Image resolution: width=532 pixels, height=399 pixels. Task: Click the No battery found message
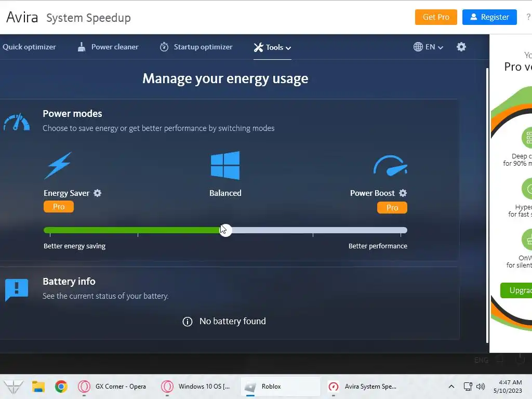pos(232,321)
